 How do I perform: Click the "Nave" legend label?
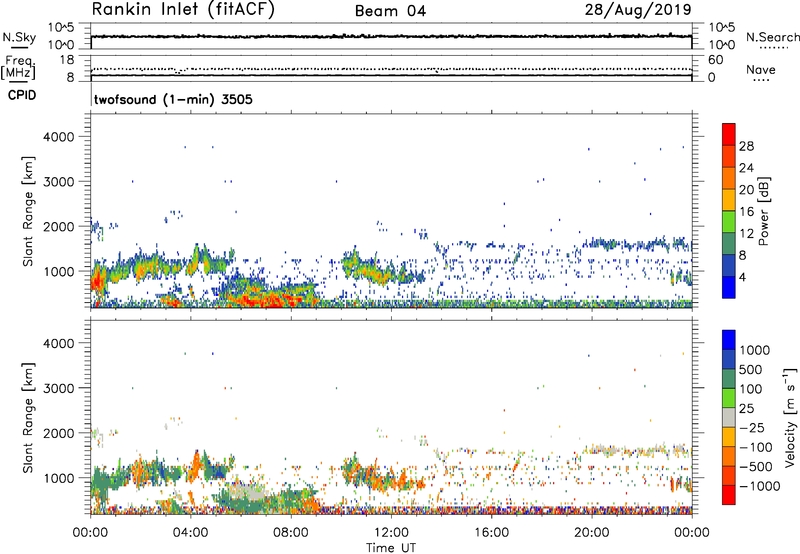(x=761, y=69)
